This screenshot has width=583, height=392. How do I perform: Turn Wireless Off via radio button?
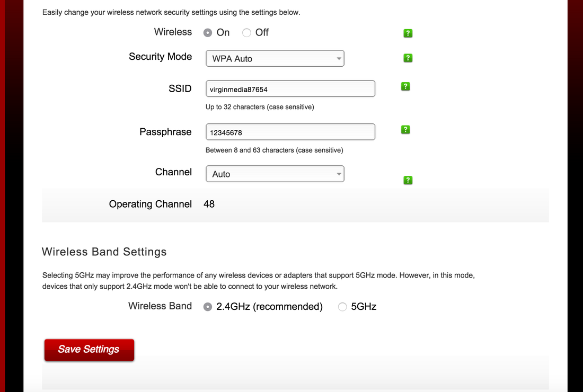[x=246, y=33]
